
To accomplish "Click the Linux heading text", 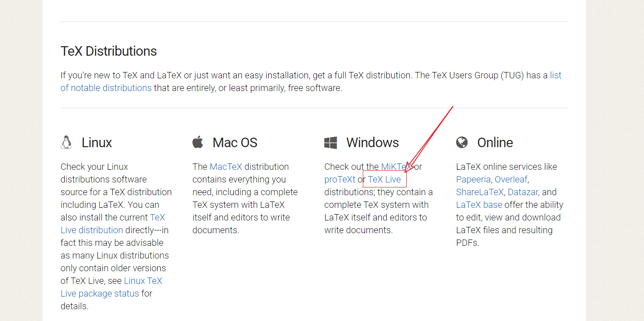I will coord(96,143).
